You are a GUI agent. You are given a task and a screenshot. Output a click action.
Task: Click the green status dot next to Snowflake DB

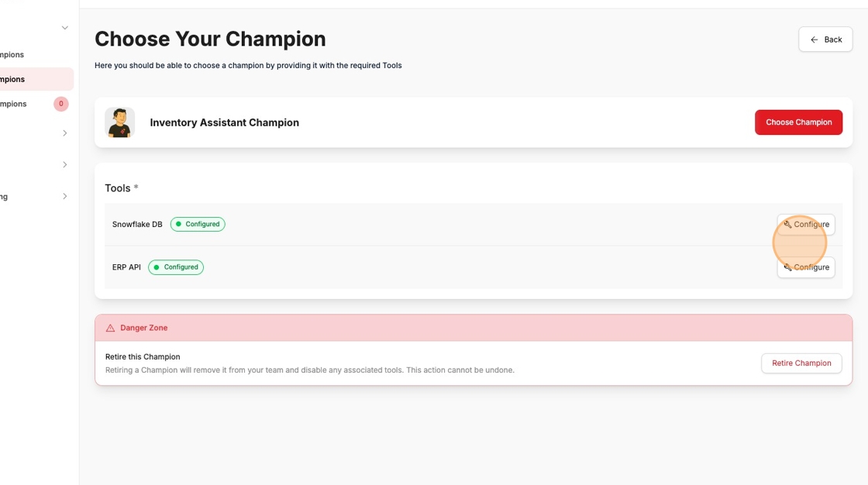click(179, 224)
